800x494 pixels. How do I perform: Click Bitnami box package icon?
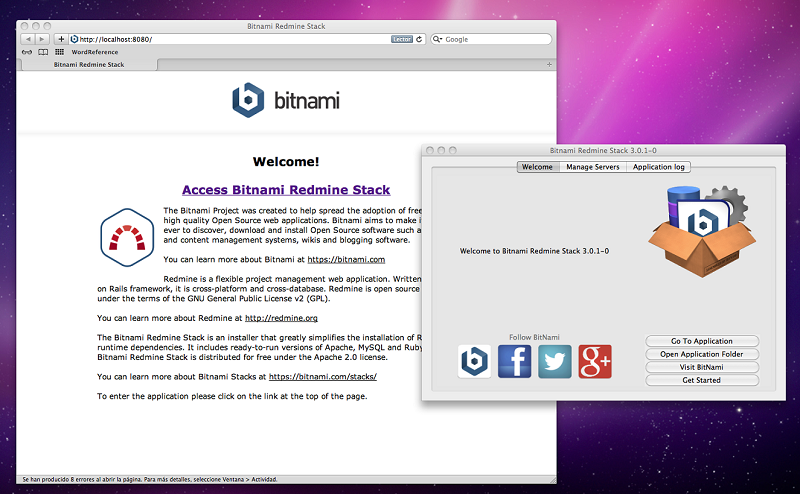click(x=702, y=232)
